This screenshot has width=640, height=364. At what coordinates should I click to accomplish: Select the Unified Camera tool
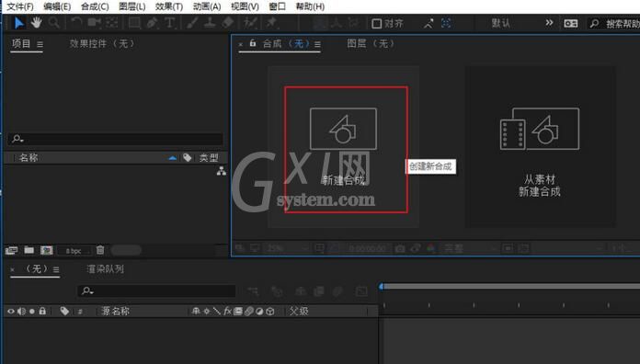tap(94, 23)
